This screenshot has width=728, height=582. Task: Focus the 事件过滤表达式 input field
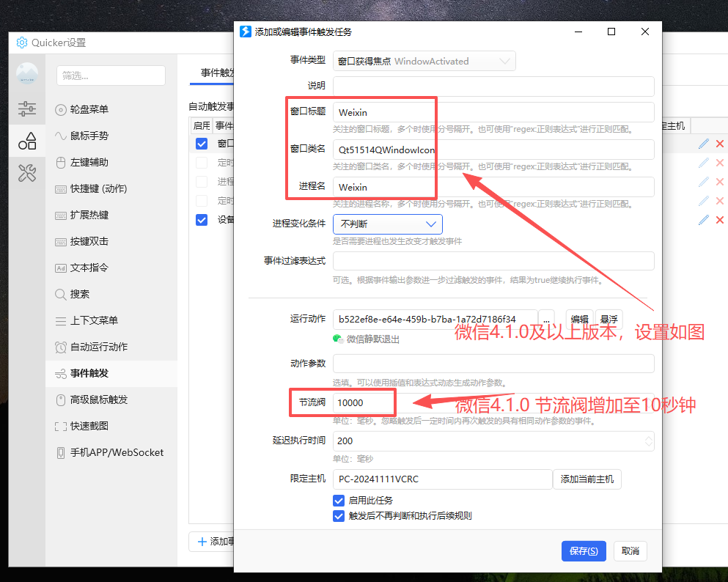(493, 261)
